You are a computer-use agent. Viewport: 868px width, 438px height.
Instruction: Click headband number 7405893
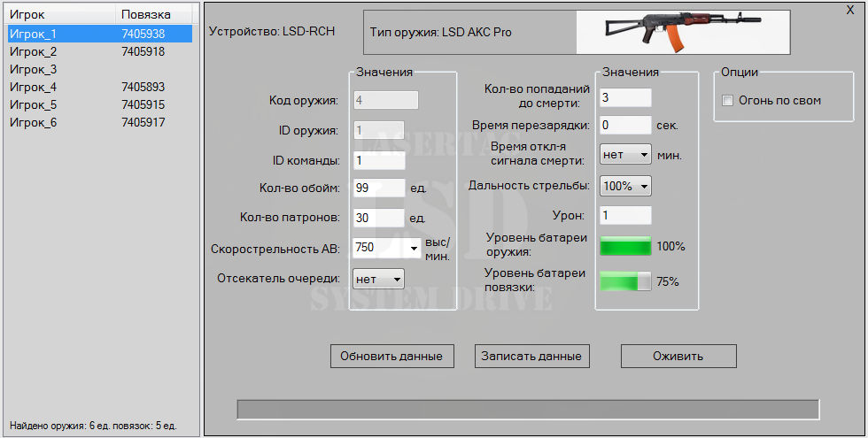(x=143, y=87)
